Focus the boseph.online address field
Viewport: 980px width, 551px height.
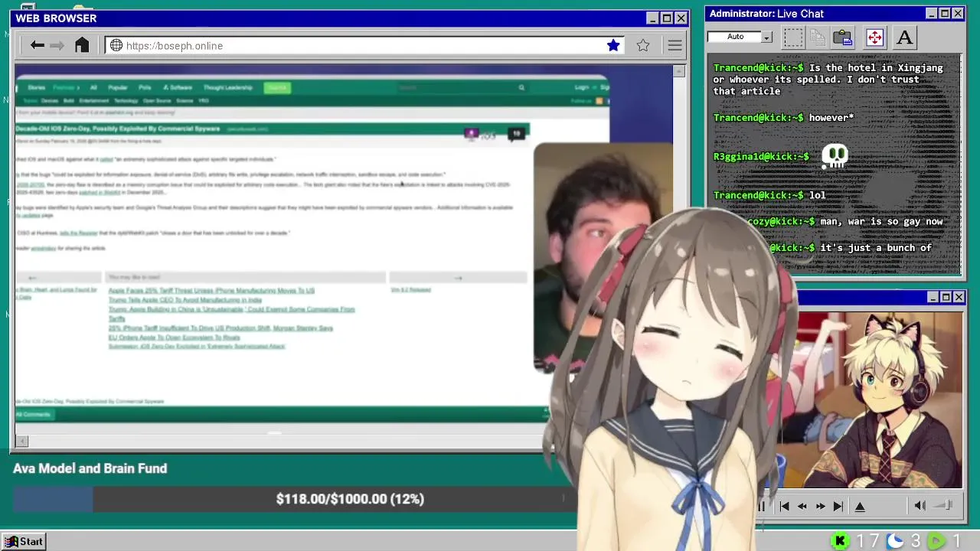pyautogui.click(x=364, y=46)
